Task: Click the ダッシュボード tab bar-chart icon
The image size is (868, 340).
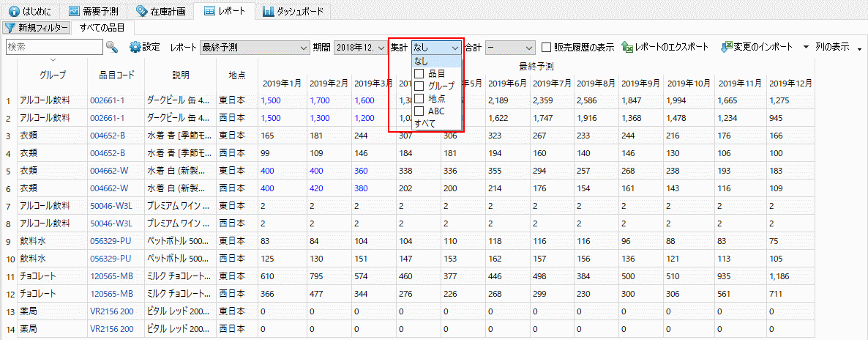Action: point(269,11)
